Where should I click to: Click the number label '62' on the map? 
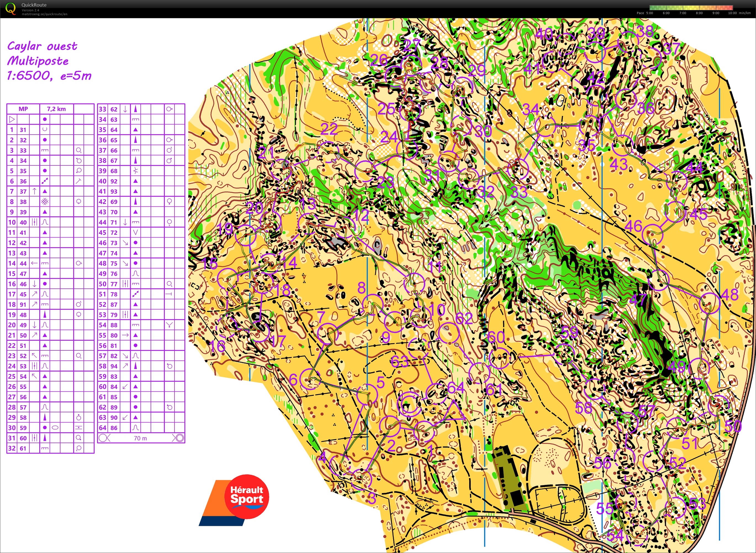[x=464, y=318]
